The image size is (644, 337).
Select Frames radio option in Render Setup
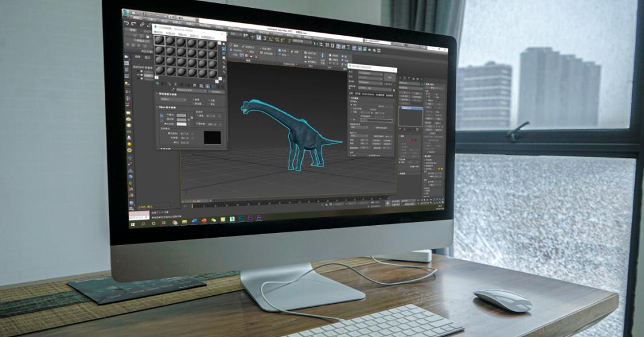point(351,119)
